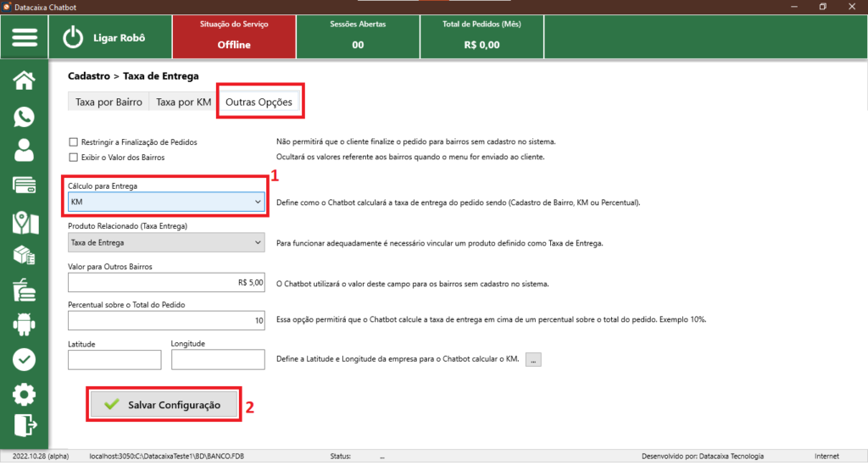Focus the Valor para Outros Bairros field
Viewport: 868px width, 465px height.
click(167, 283)
